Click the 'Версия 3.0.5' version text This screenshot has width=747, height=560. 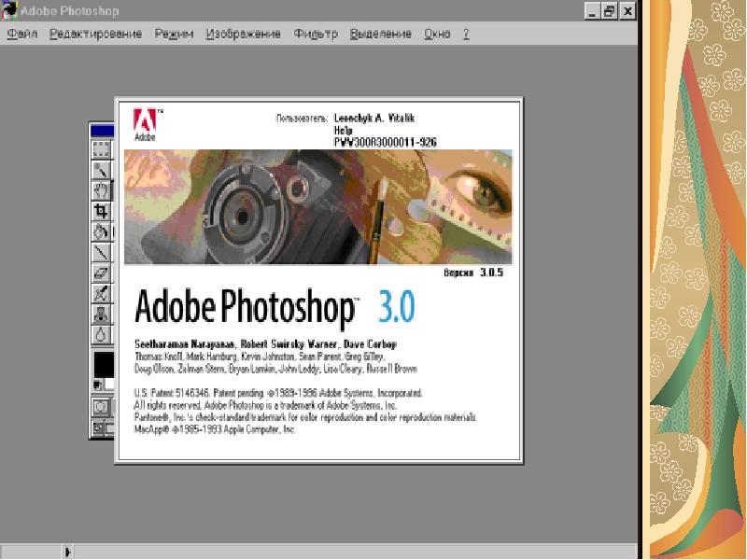click(x=473, y=273)
